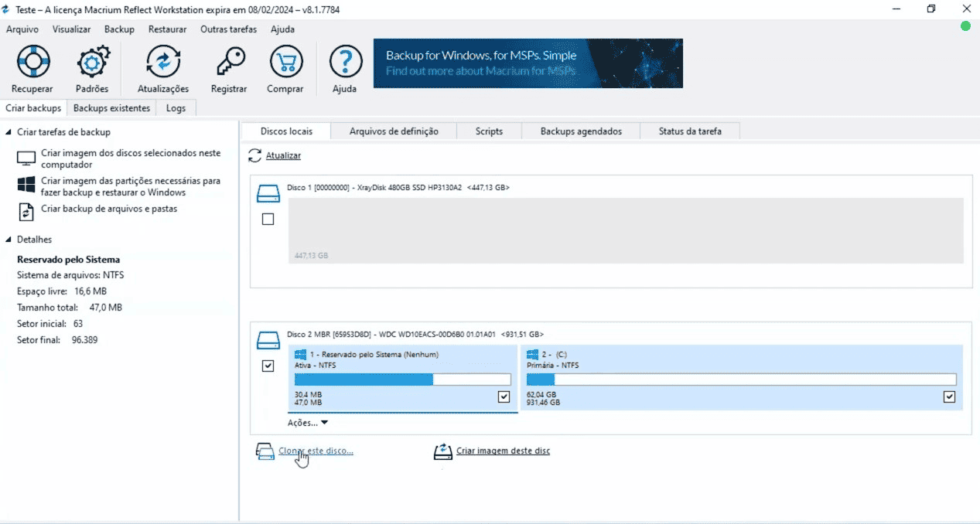
Task: Untick the Disco 2 MBR disk checkbox
Action: point(268,366)
